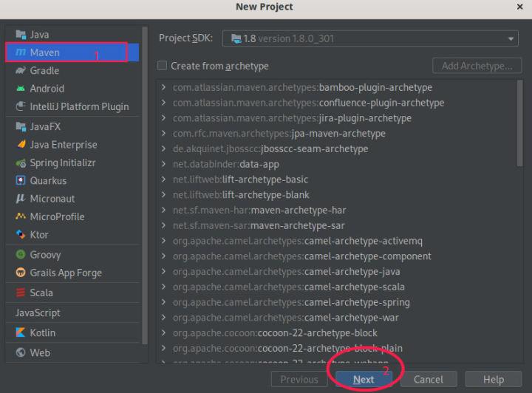Choose JavaScript in the project type list
This screenshot has width=532, height=393.
pyautogui.click(x=38, y=312)
